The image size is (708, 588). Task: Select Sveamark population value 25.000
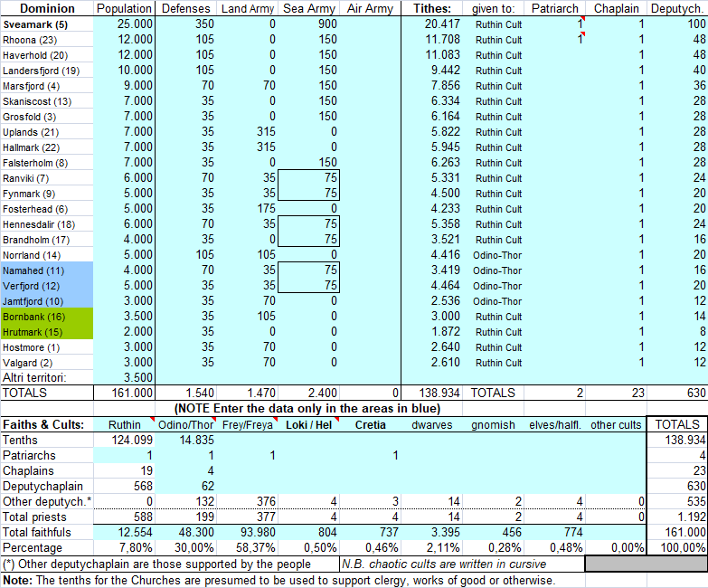point(124,24)
